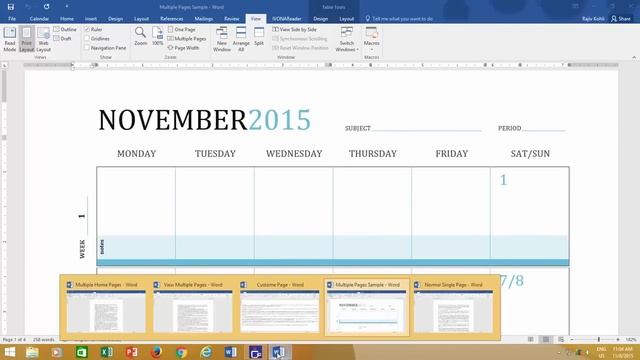Screen dimensions: 640x360
Task: Click Share in the top right
Action: pyautogui.click(x=621, y=19)
